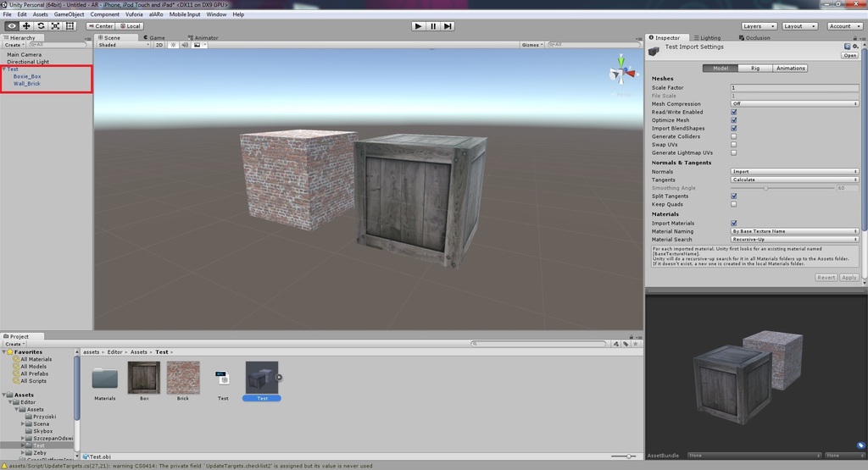Click Inspector help book icon
Viewport: 868px width, 470px height.
[x=847, y=47]
